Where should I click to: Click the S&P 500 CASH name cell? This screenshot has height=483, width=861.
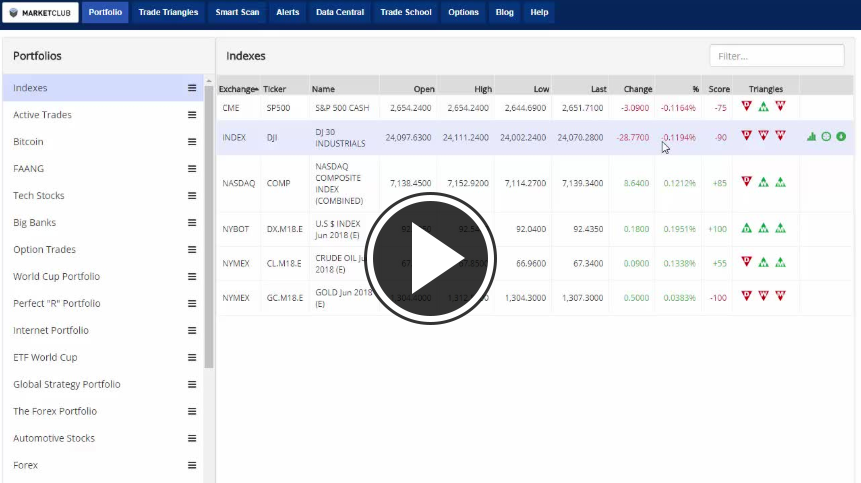(342, 108)
